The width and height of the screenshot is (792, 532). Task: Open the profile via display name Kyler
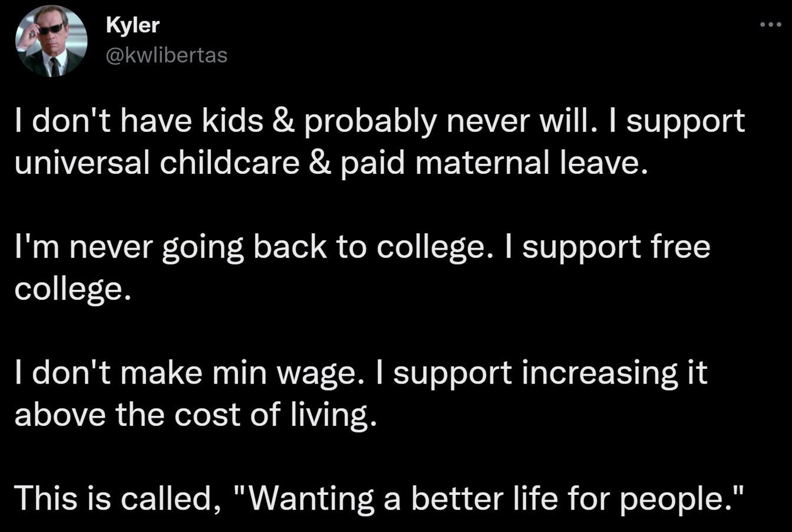coord(133,25)
